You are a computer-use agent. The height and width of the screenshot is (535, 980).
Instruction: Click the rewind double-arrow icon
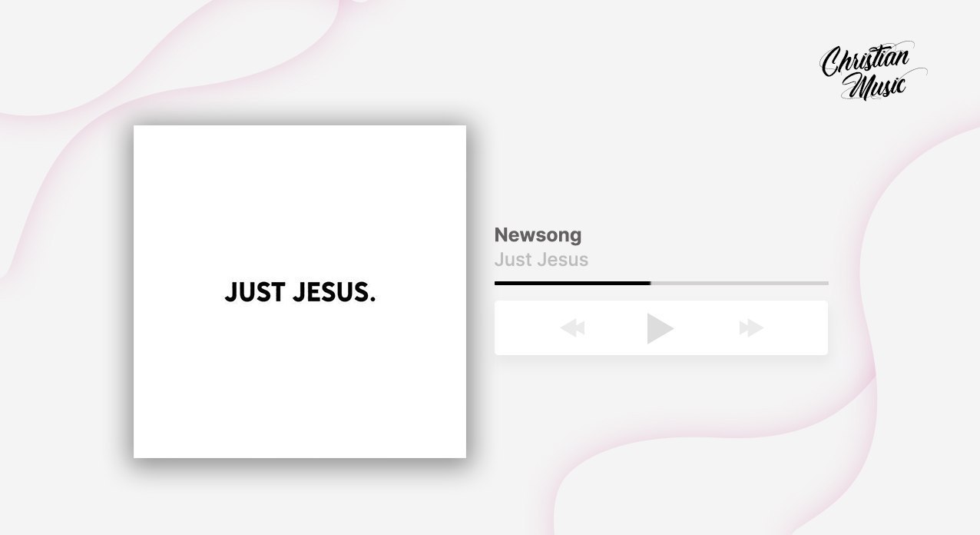(572, 328)
